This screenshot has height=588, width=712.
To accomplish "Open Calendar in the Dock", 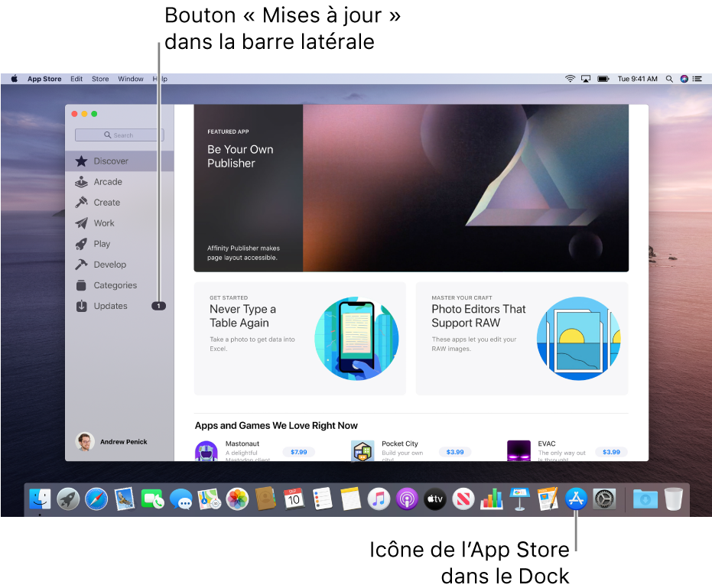I will (x=294, y=499).
